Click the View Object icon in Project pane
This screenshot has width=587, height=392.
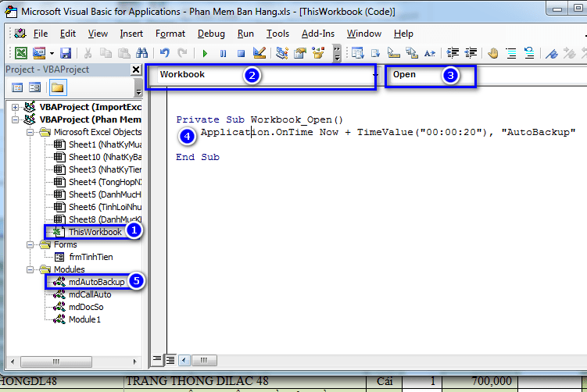coord(35,87)
